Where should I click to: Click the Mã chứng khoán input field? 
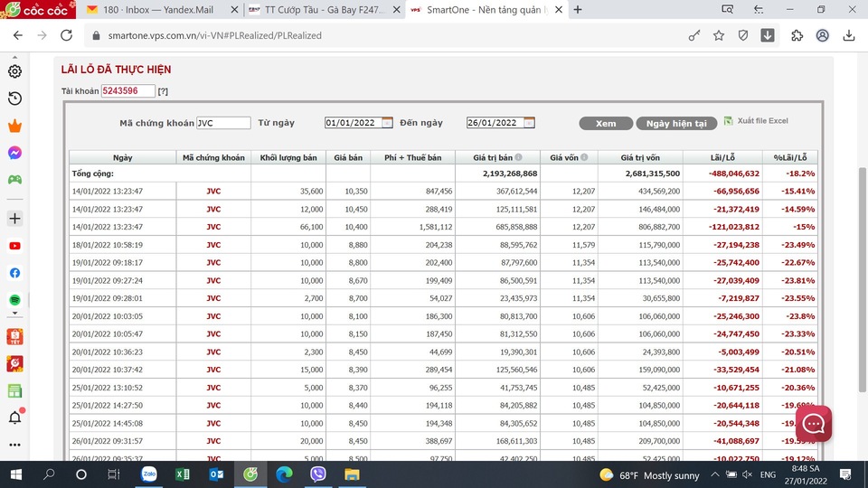pos(223,123)
